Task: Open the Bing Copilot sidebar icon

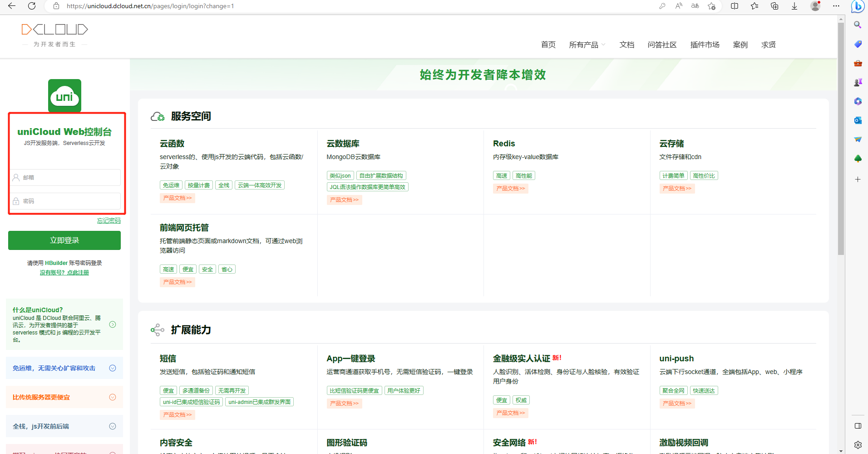Action: coord(858,6)
